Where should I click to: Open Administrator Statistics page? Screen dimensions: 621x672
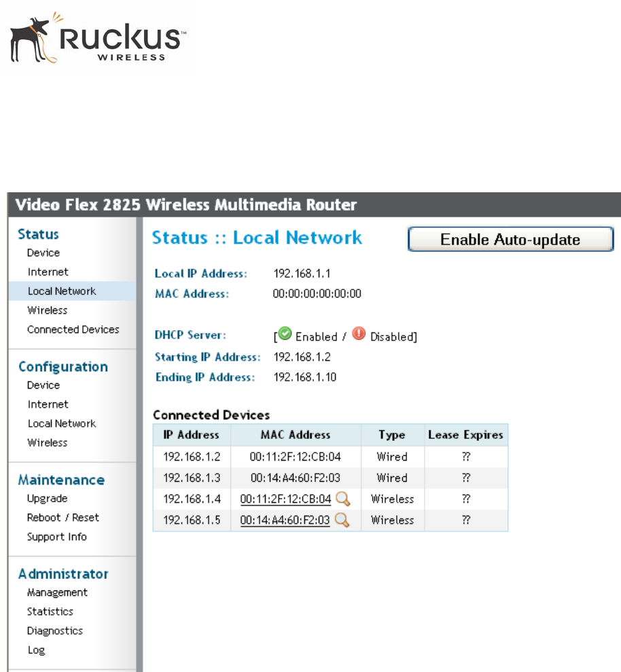coord(50,612)
